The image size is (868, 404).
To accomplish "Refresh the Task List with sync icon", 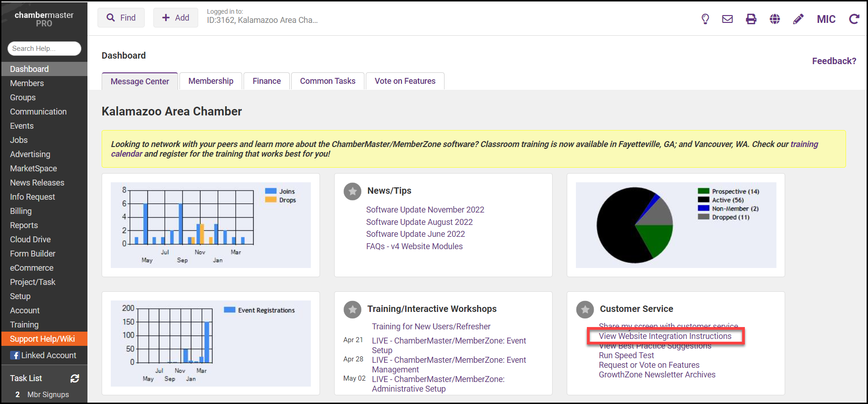I will 75,378.
